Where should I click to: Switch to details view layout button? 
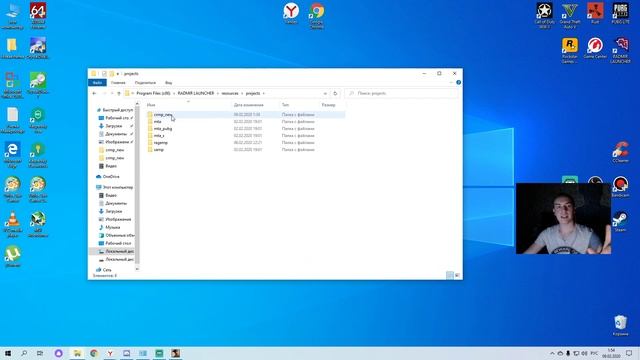click(450, 275)
